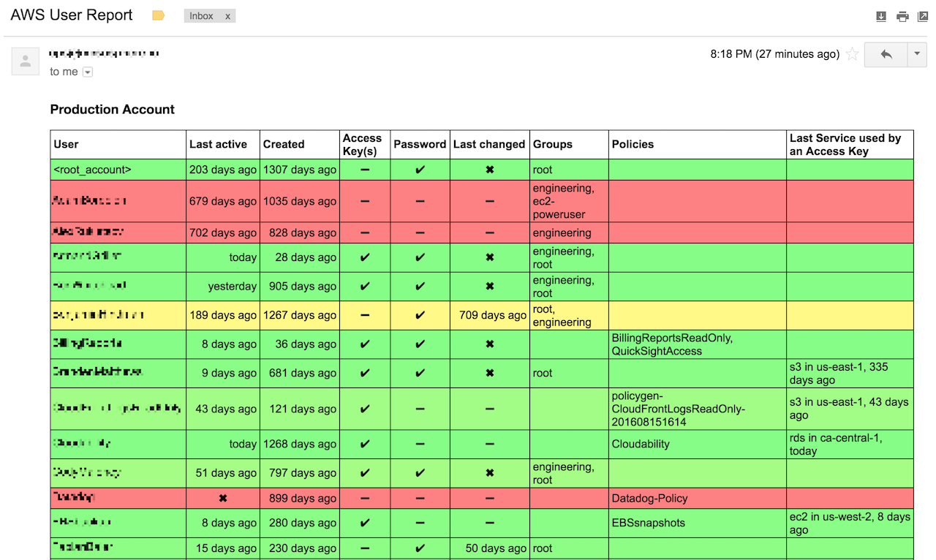The height and width of the screenshot is (560, 936).
Task: Print the email using the printer icon
Action: point(902,17)
